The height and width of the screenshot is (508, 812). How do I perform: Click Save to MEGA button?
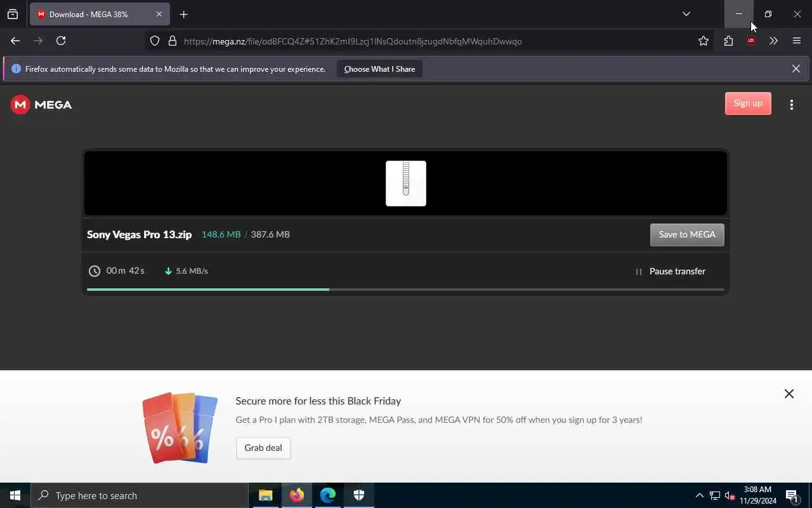pos(687,234)
